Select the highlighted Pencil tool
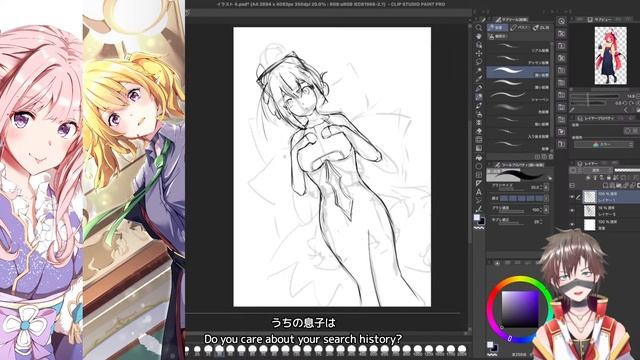This screenshot has width=640, height=360. coord(479,97)
